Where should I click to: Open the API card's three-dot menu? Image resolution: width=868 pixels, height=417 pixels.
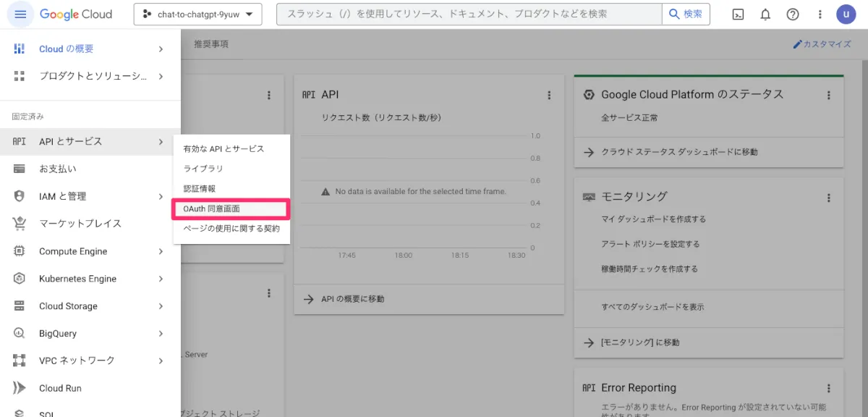point(549,95)
